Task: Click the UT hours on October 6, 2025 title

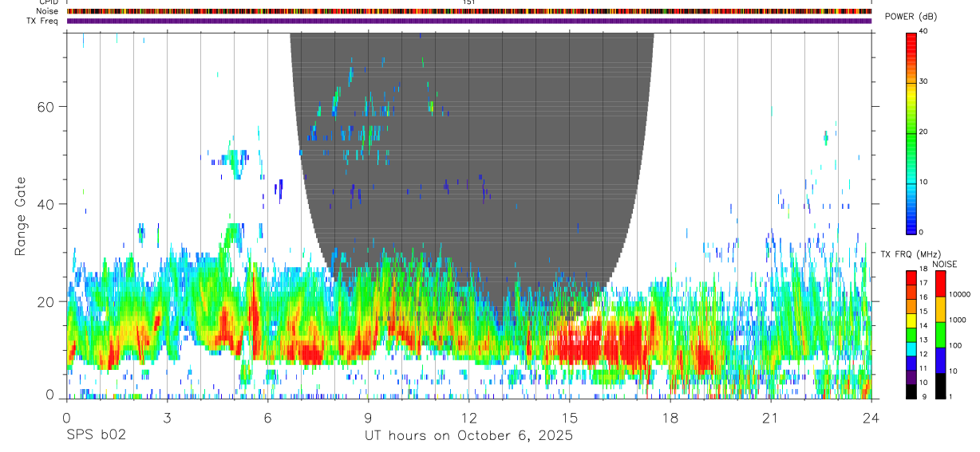Action: 468,436
